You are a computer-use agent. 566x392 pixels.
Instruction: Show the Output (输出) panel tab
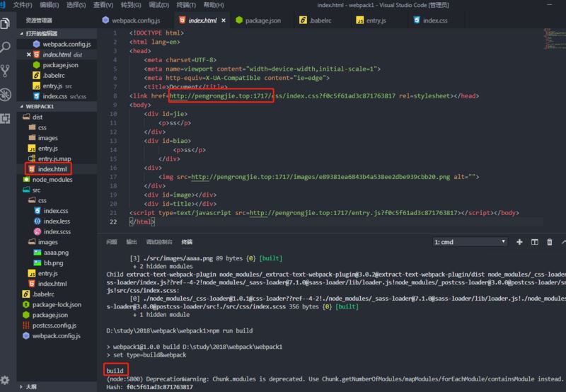pos(132,242)
